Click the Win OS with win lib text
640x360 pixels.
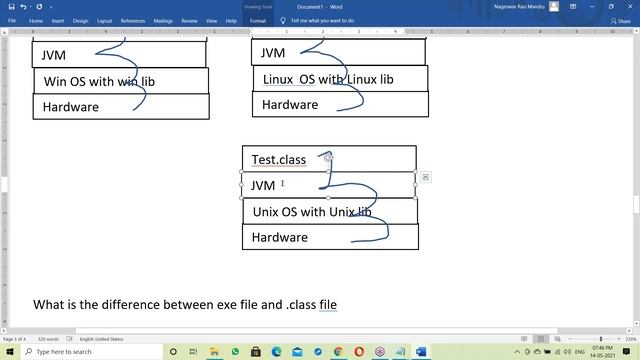(99, 82)
